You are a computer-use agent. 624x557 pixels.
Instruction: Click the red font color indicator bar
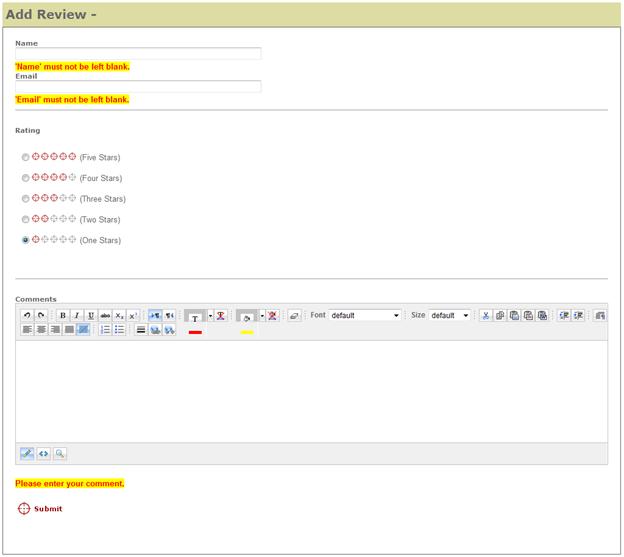pos(195,332)
